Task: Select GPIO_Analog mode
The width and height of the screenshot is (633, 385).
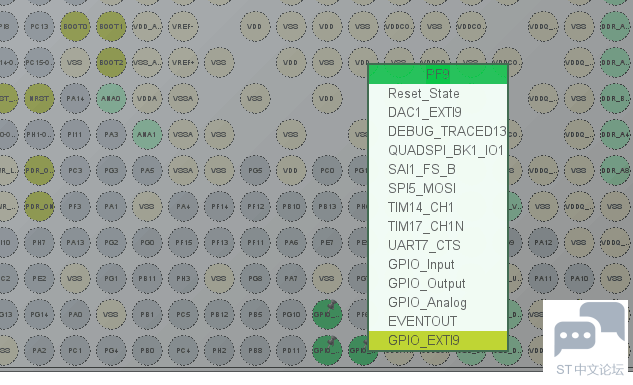Action: tap(438, 302)
